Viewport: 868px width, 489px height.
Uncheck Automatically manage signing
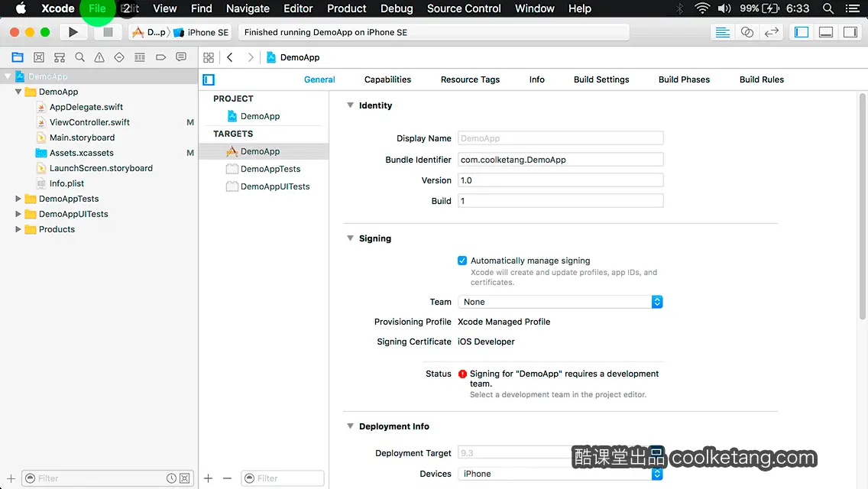[x=462, y=261]
